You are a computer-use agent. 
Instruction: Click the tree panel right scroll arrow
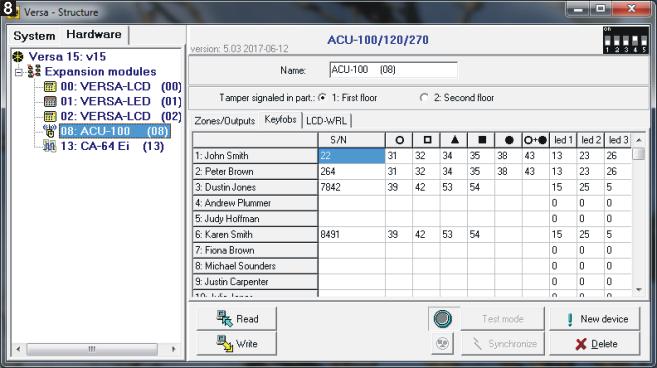(x=173, y=349)
